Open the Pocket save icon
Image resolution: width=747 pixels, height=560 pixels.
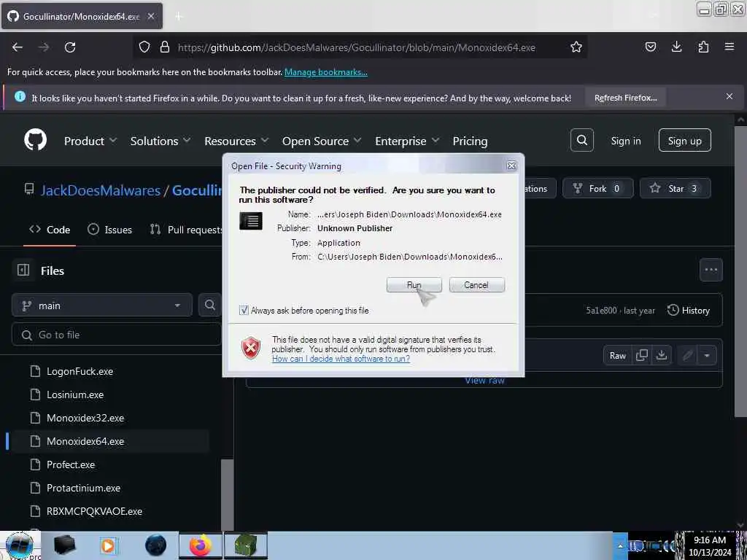[x=650, y=47]
